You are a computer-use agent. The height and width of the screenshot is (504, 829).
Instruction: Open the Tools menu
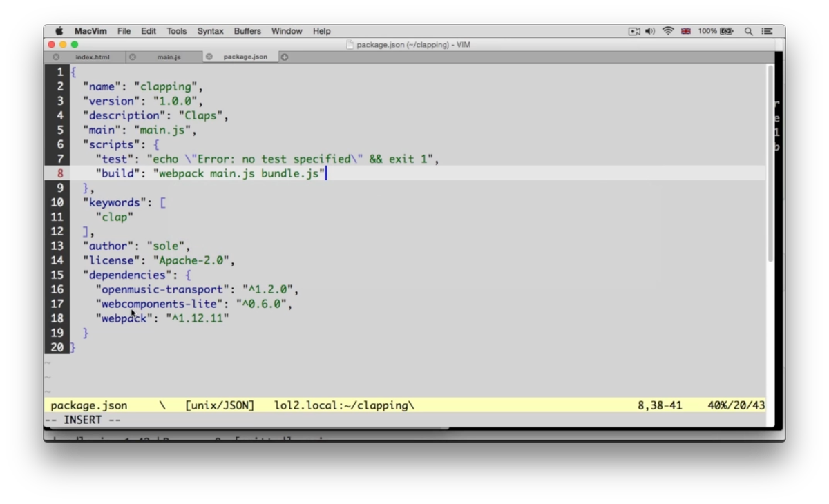coord(176,31)
